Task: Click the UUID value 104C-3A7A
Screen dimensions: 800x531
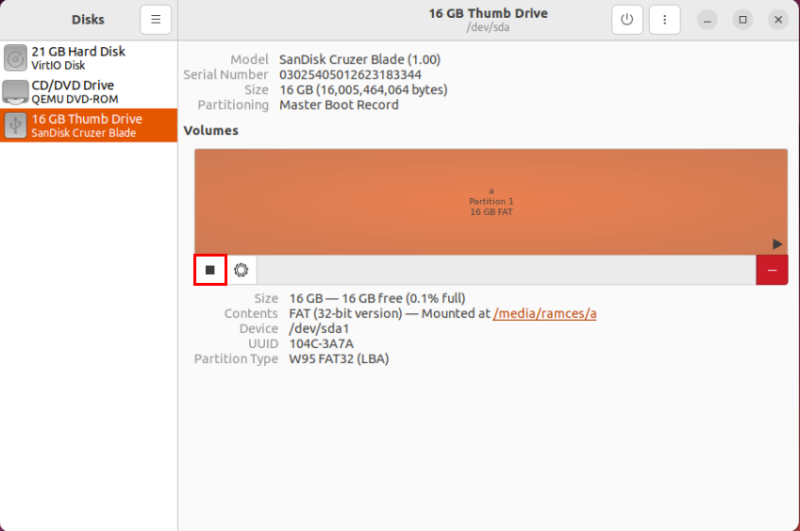Action: 321,344
